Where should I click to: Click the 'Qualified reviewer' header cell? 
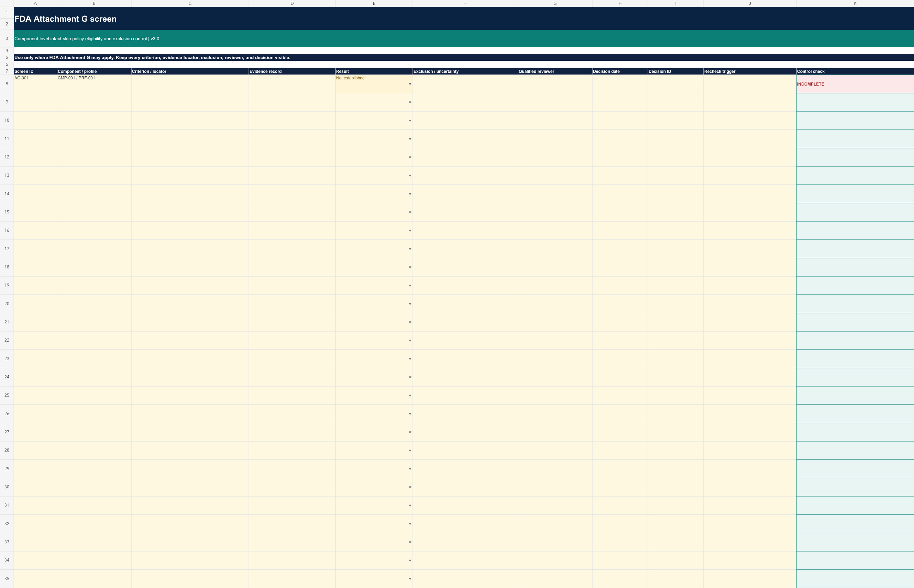(x=555, y=71)
